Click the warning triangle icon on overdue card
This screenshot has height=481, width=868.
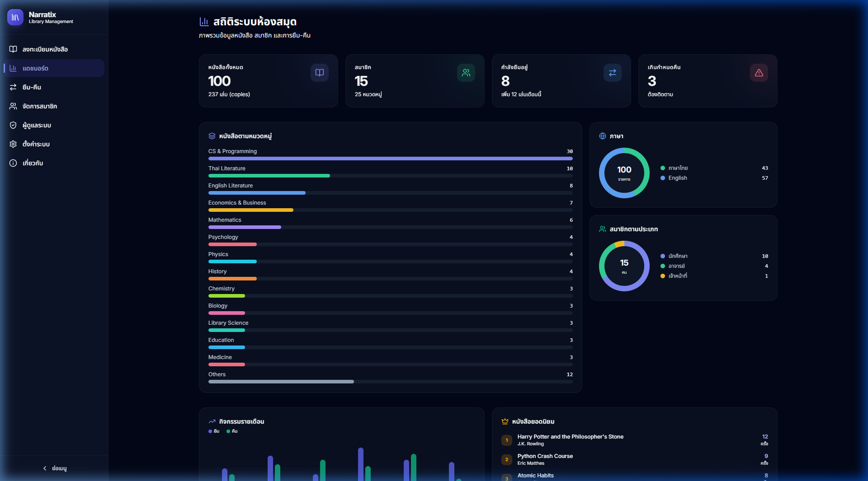coord(759,73)
